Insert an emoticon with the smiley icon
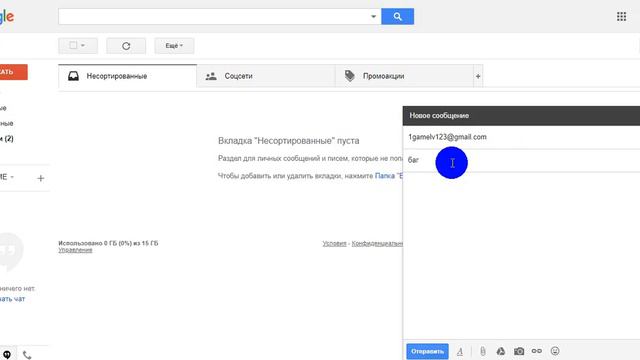Viewport: 640px width, 360px height. (555, 351)
